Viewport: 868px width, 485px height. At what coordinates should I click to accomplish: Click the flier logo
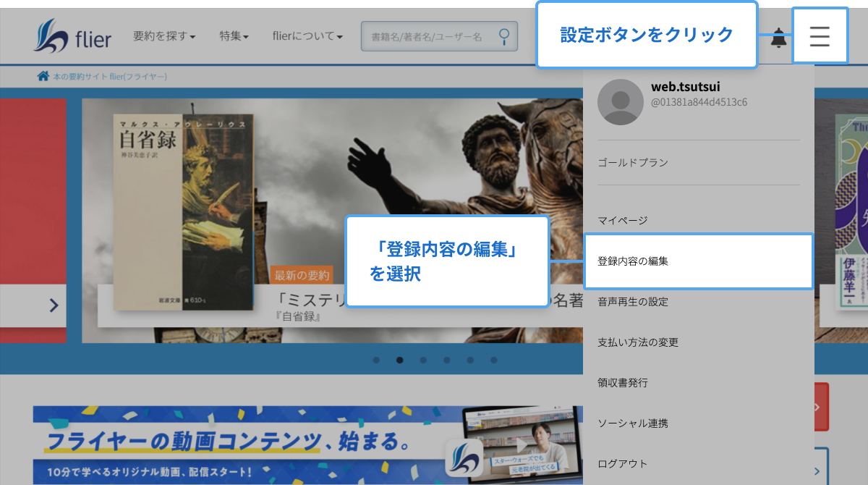pyautogui.click(x=72, y=36)
